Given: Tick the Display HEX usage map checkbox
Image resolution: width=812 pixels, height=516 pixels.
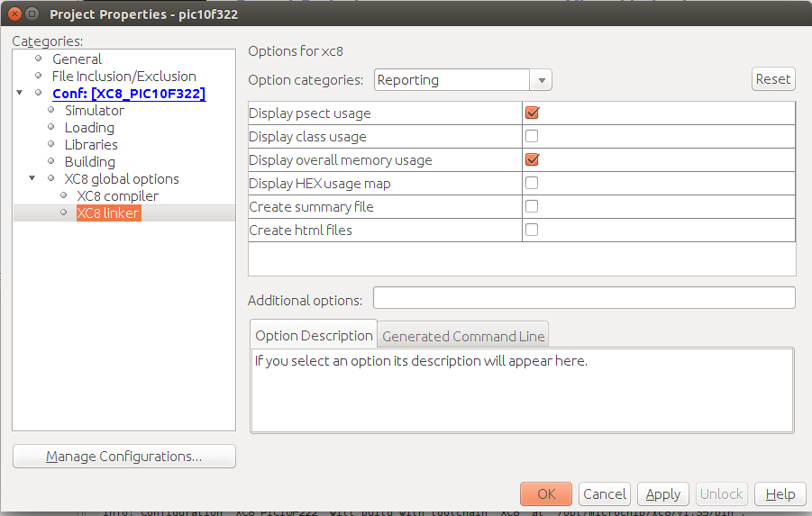Looking at the screenshot, I should 532,184.
